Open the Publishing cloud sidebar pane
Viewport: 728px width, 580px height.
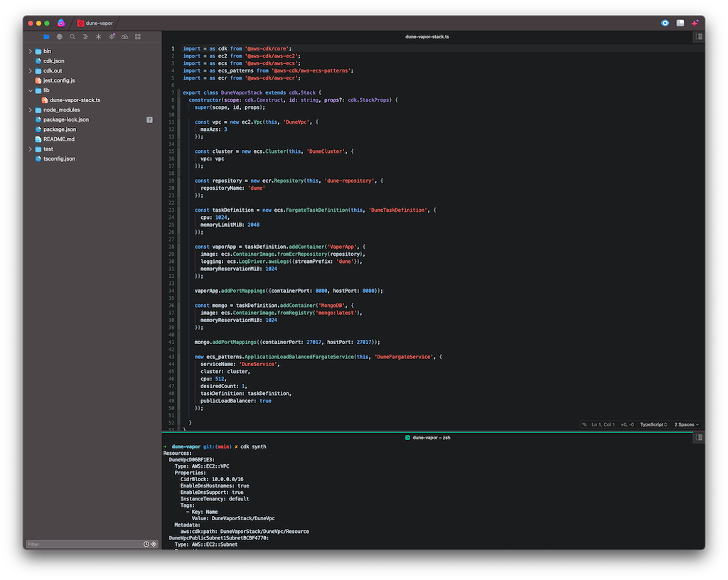(x=125, y=37)
